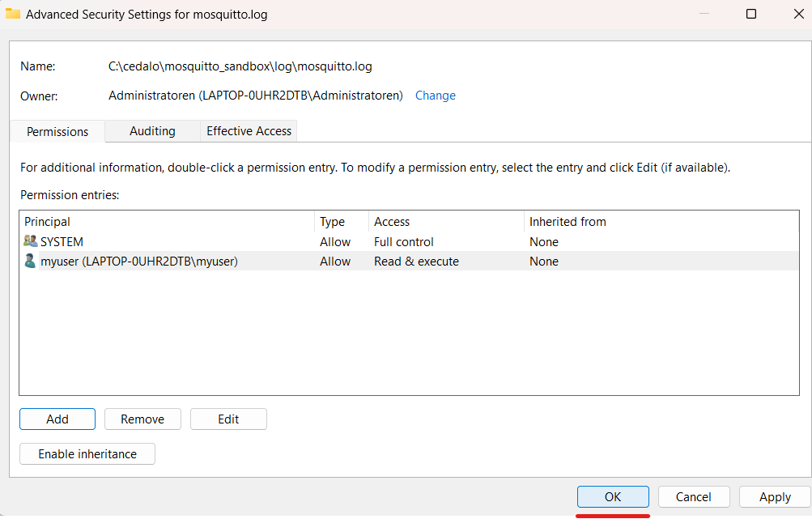Click the Add button

pyautogui.click(x=57, y=419)
